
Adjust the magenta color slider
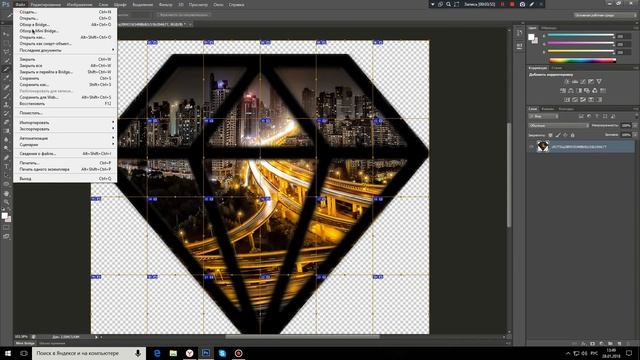581,44
